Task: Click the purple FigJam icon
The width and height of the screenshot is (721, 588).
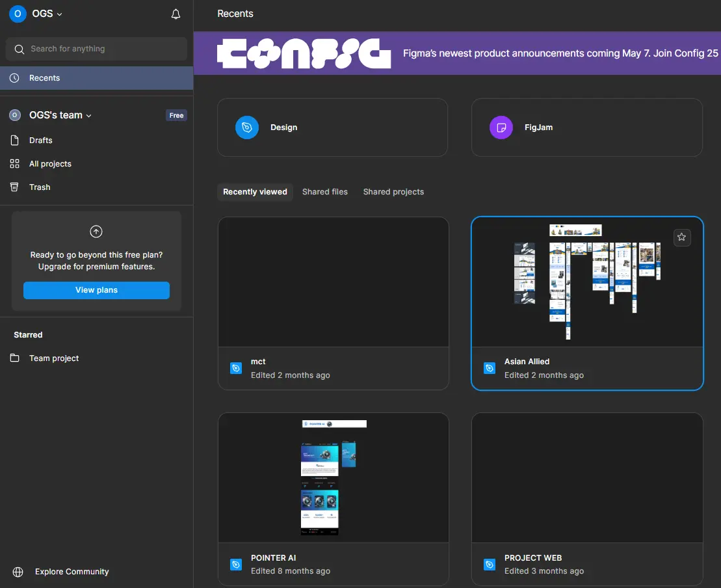Action: [x=501, y=127]
